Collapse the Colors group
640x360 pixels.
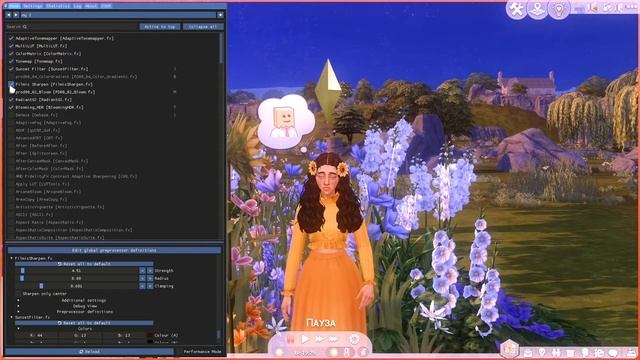[x=18, y=329]
